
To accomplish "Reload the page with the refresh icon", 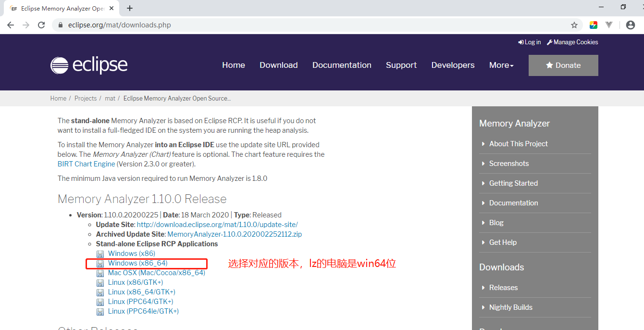I will tap(41, 25).
